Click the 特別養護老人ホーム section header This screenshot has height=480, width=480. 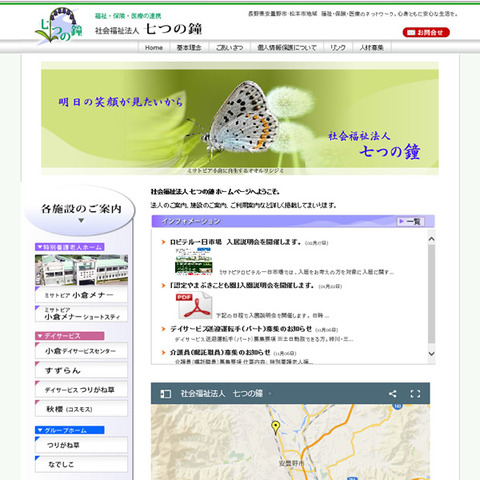(x=70, y=247)
